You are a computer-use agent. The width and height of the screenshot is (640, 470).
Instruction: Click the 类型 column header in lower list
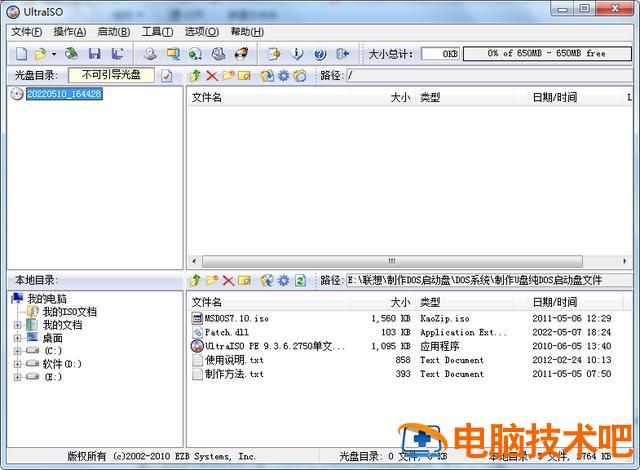click(x=465, y=302)
